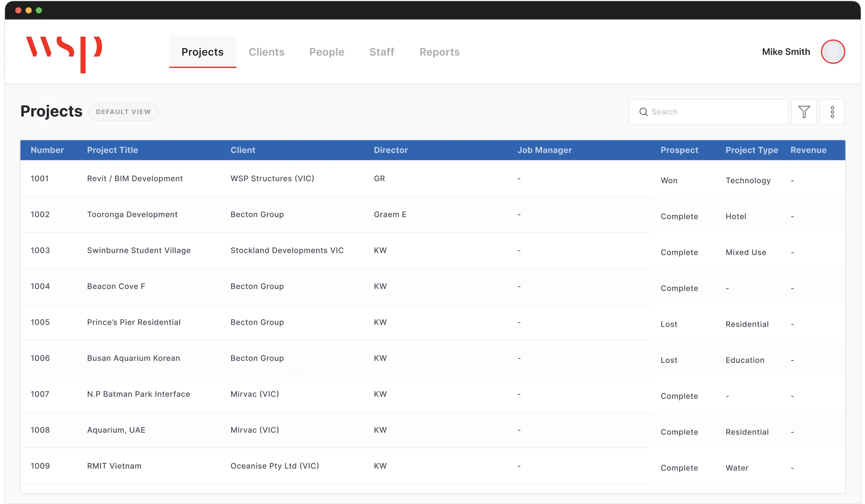Open the Staff section

click(x=382, y=52)
